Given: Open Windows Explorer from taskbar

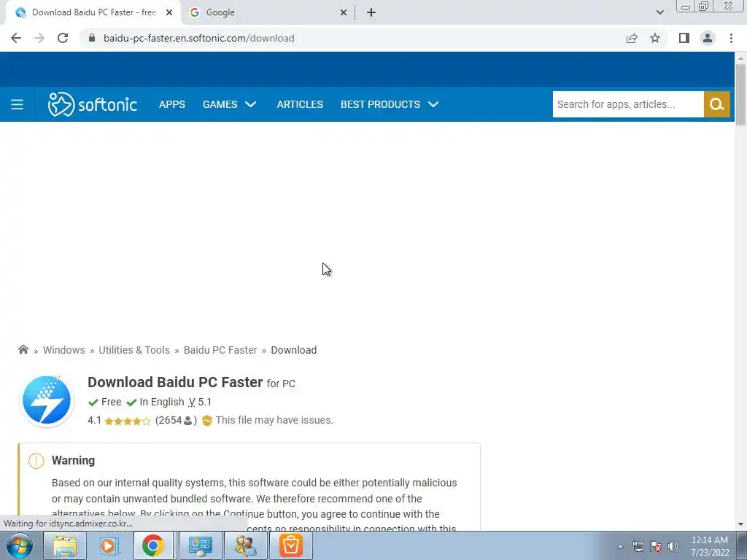Looking at the screenshot, I should [64, 545].
